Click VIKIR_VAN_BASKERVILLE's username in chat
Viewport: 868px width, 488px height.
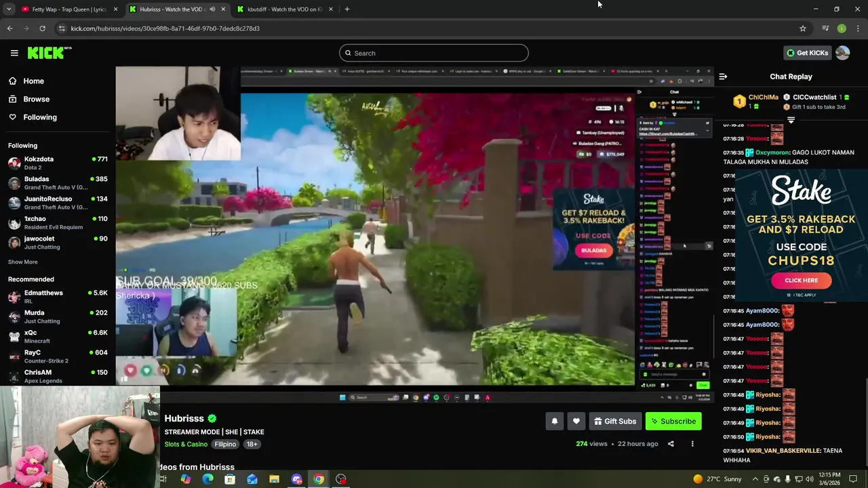[783, 451]
